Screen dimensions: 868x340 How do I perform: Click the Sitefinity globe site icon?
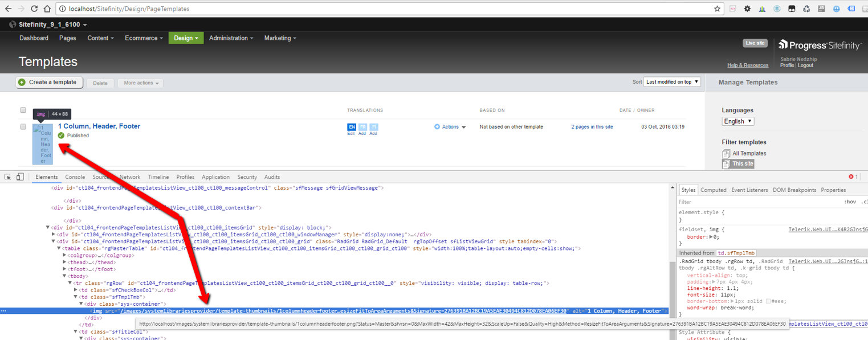tap(13, 25)
